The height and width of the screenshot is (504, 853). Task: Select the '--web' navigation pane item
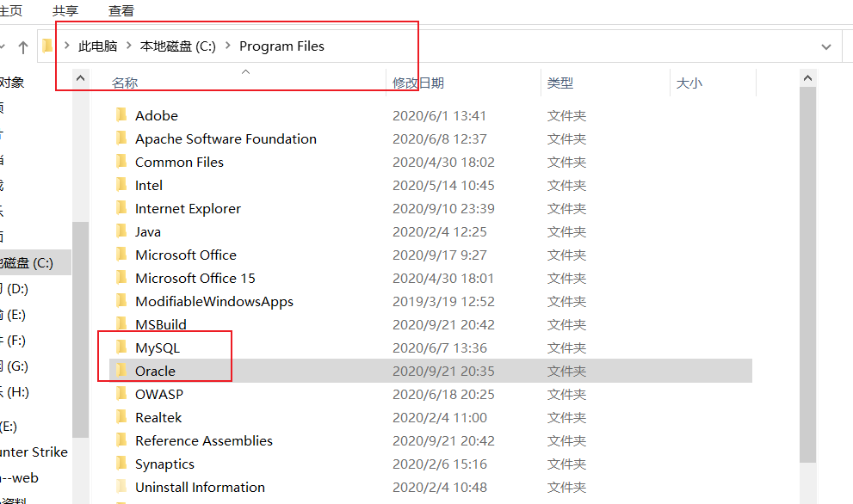point(20,478)
